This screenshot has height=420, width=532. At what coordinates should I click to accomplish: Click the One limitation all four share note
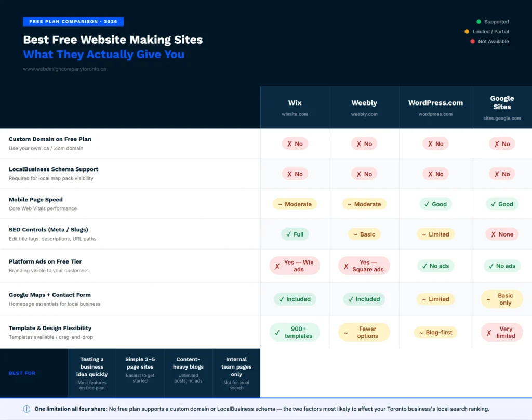[x=262, y=409]
